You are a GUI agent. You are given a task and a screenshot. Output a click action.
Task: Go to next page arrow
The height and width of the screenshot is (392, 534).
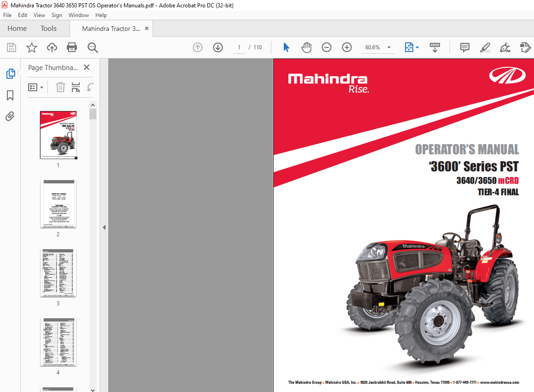(x=218, y=47)
